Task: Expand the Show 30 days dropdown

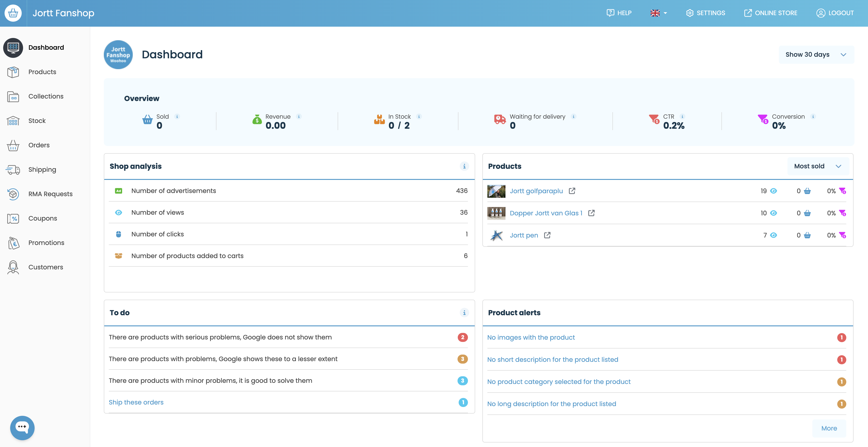Action: pyautogui.click(x=816, y=54)
